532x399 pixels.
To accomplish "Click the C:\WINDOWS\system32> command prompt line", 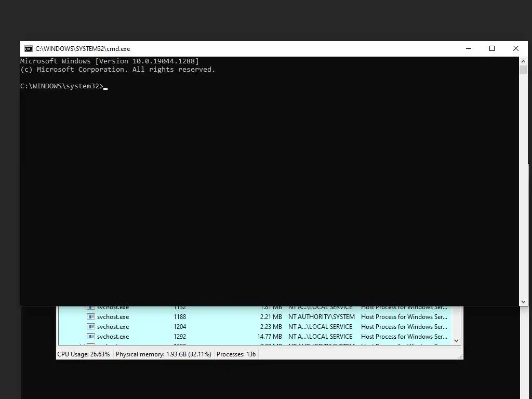I will point(64,86).
